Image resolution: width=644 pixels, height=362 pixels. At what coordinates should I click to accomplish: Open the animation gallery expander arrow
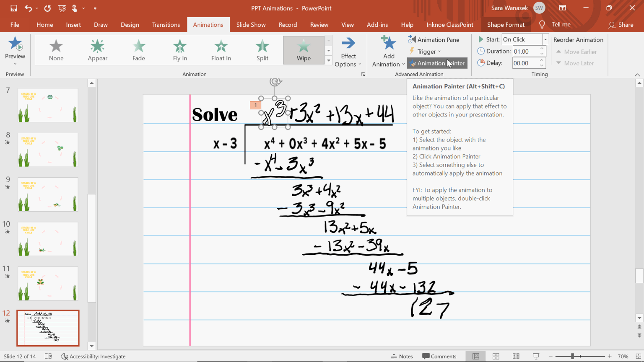tap(328, 60)
